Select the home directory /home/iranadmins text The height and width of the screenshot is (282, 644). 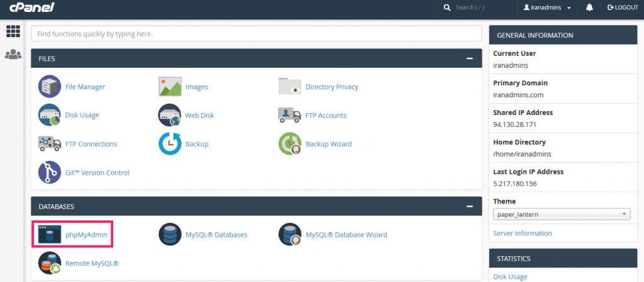click(x=522, y=154)
